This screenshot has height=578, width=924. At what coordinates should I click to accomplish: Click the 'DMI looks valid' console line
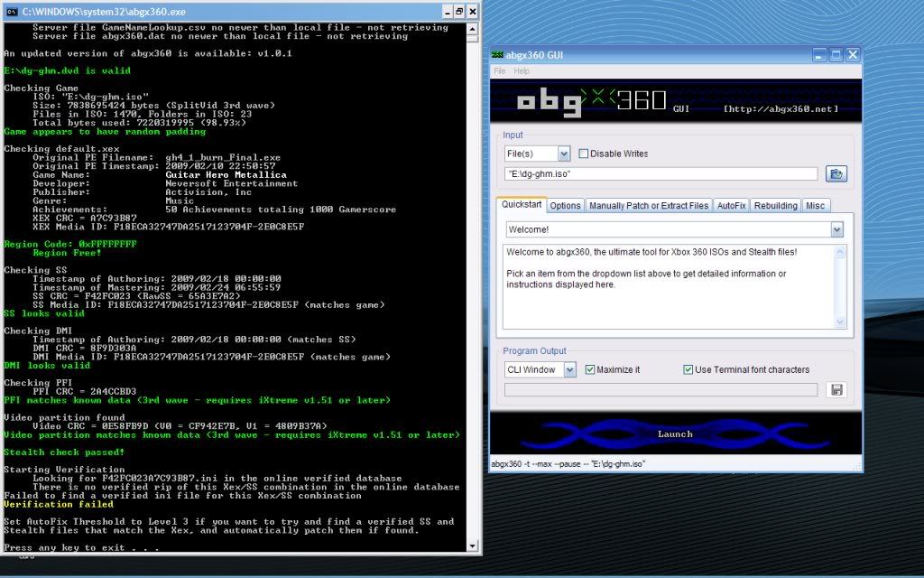point(47,366)
